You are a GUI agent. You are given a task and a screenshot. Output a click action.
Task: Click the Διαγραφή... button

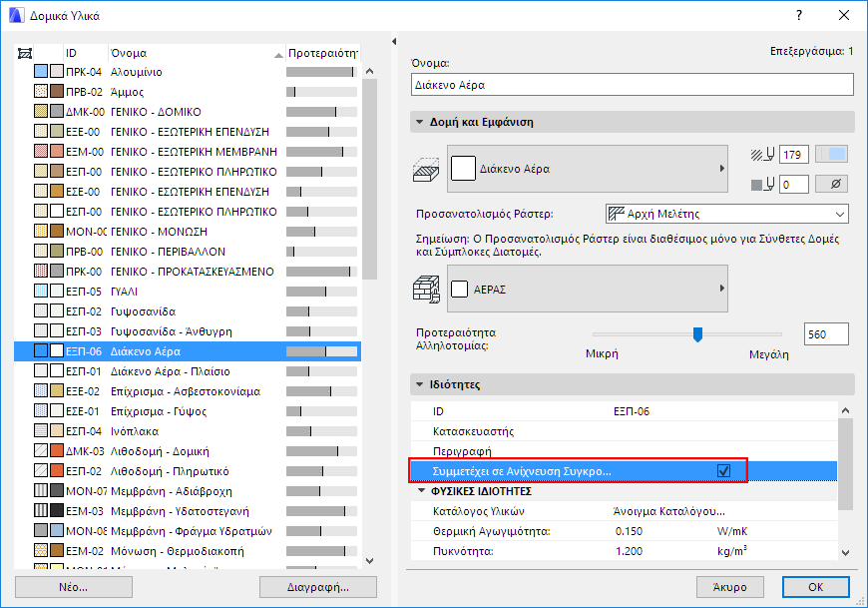(317, 587)
